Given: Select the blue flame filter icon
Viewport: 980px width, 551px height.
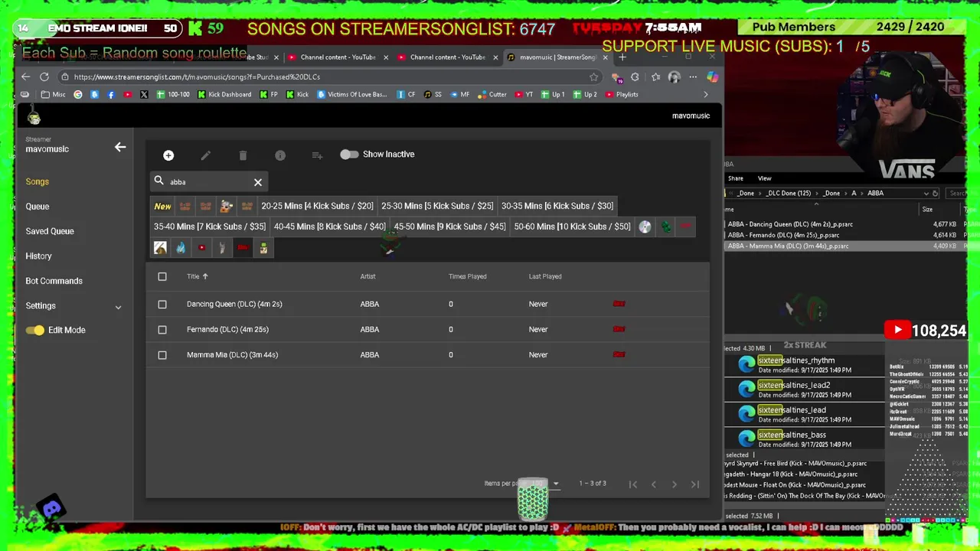Looking at the screenshot, I should coord(181,248).
